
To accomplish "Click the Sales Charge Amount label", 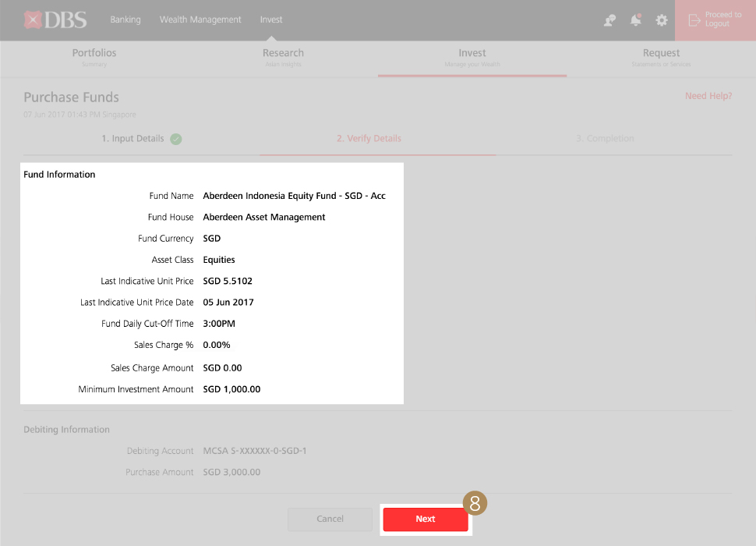I will pos(152,368).
